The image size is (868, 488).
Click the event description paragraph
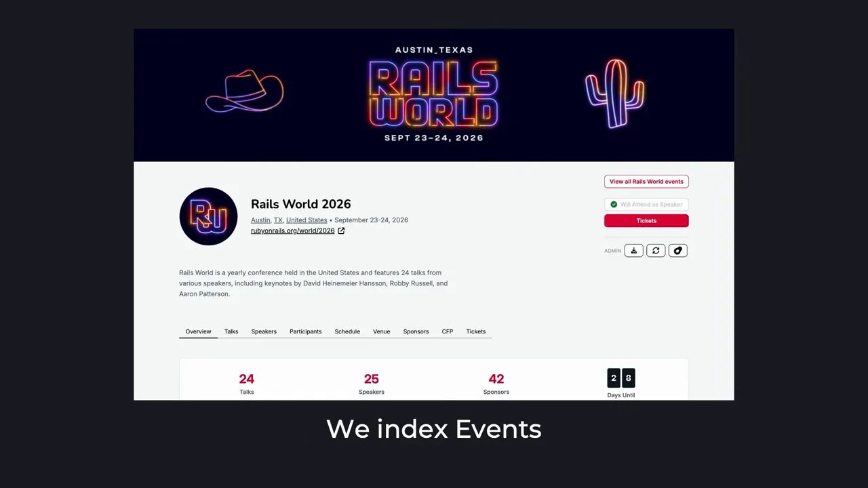pos(313,283)
